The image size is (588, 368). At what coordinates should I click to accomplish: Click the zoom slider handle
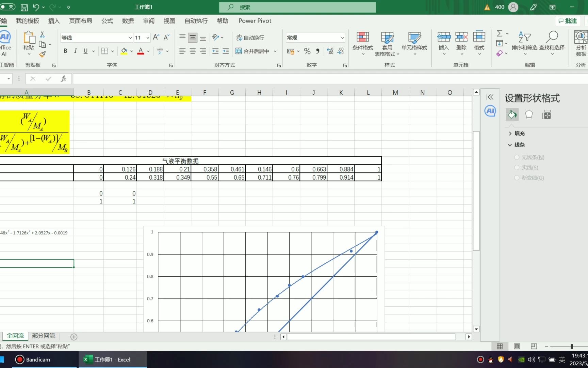[572, 347]
